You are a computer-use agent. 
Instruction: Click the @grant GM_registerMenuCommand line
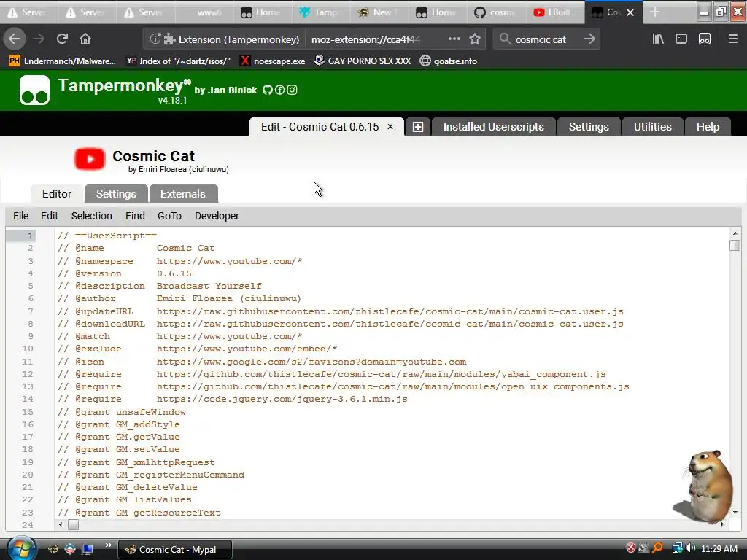pyautogui.click(x=151, y=475)
